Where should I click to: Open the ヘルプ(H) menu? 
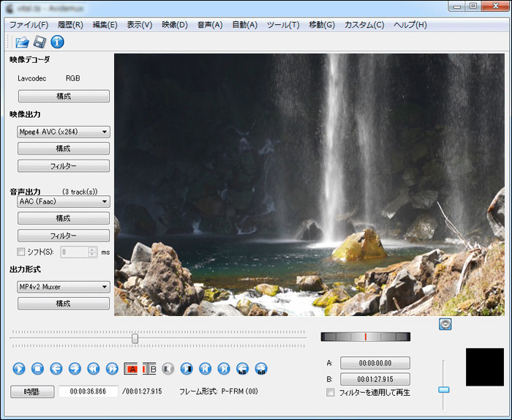click(410, 25)
